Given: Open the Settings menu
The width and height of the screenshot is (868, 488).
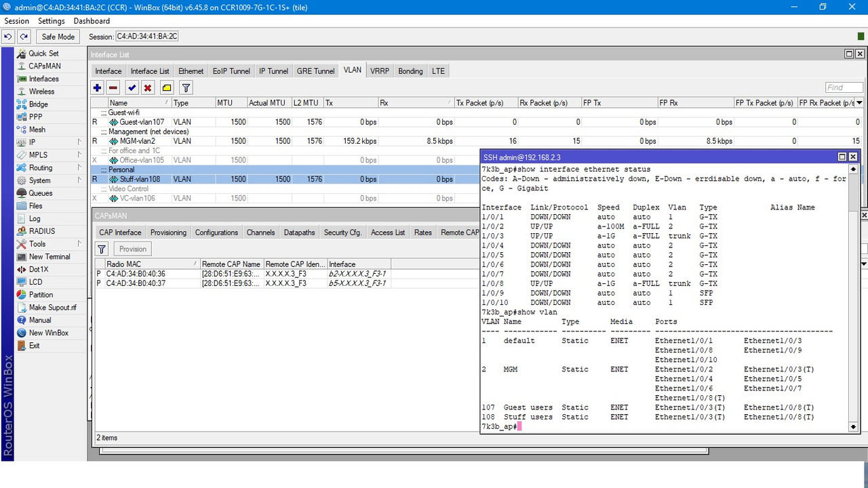Looking at the screenshot, I should [52, 21].
